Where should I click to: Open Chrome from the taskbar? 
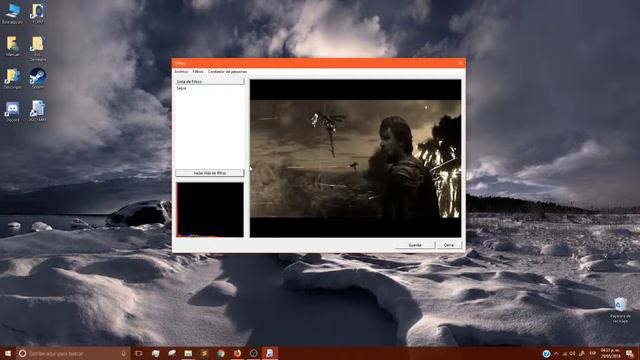(221, 353)
